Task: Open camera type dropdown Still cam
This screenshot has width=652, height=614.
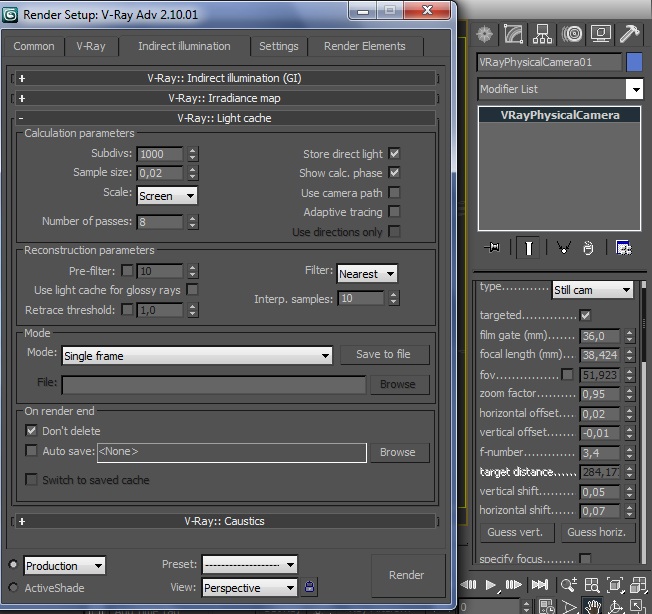Action: [593, 290]
